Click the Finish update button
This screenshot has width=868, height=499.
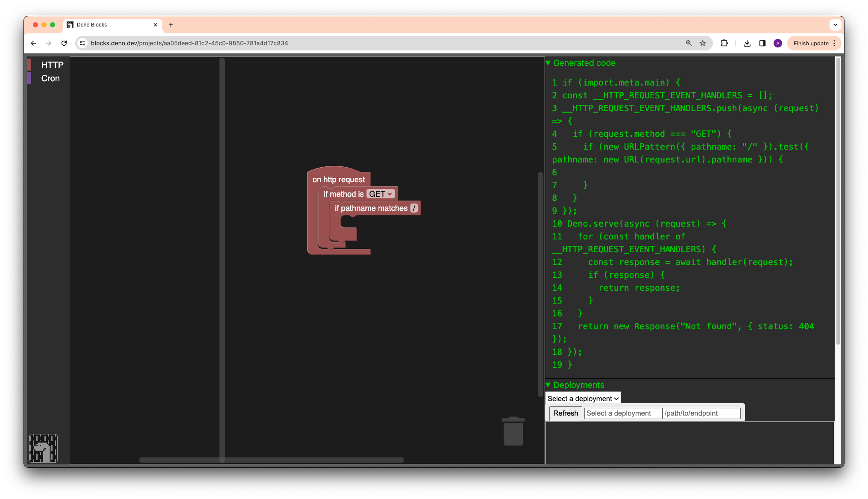point(811,43)
